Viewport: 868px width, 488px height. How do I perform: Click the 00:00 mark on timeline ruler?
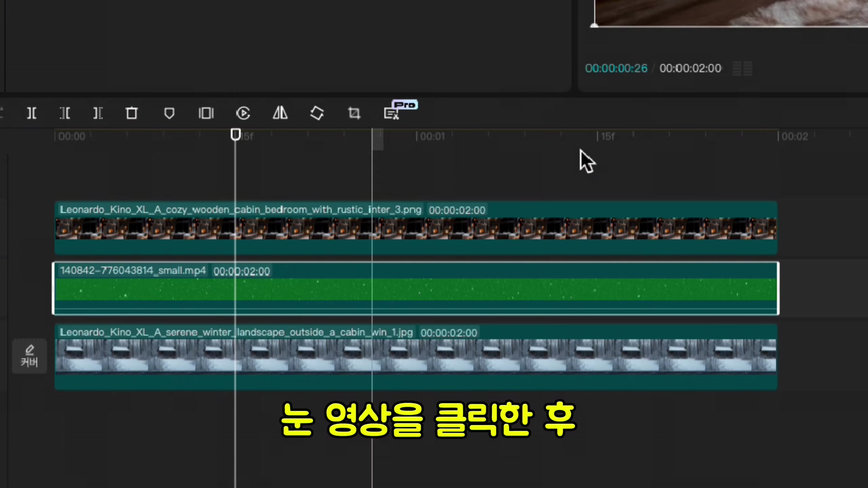[72, 137]
